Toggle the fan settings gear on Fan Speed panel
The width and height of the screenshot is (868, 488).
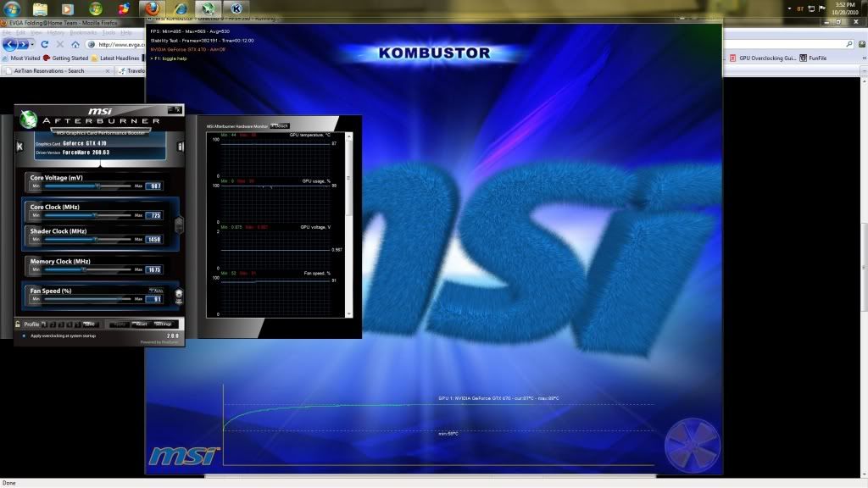[x=178, y=297]
